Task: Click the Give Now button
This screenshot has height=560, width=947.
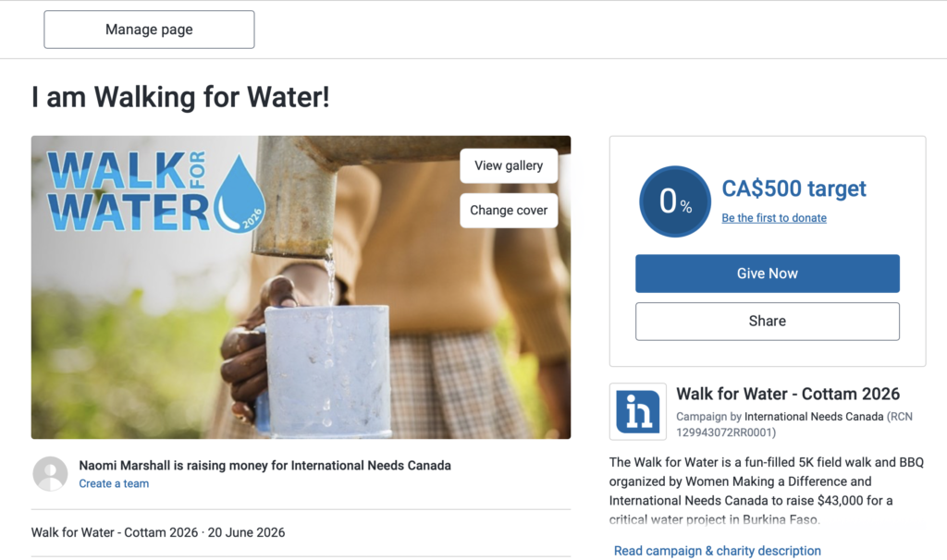Action: (767, 274)
